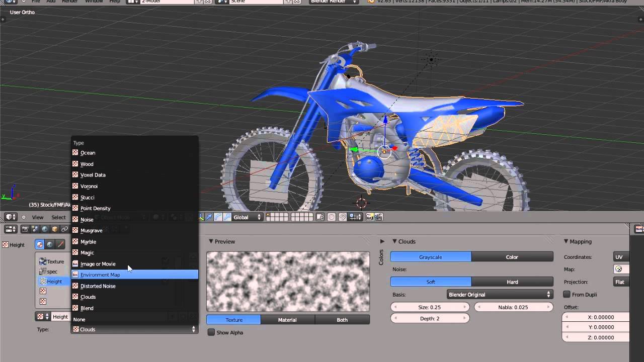Viewport: 644px width, 362px height.
Task: Browse texture datablock icon beside Height name
Action: 42,316
